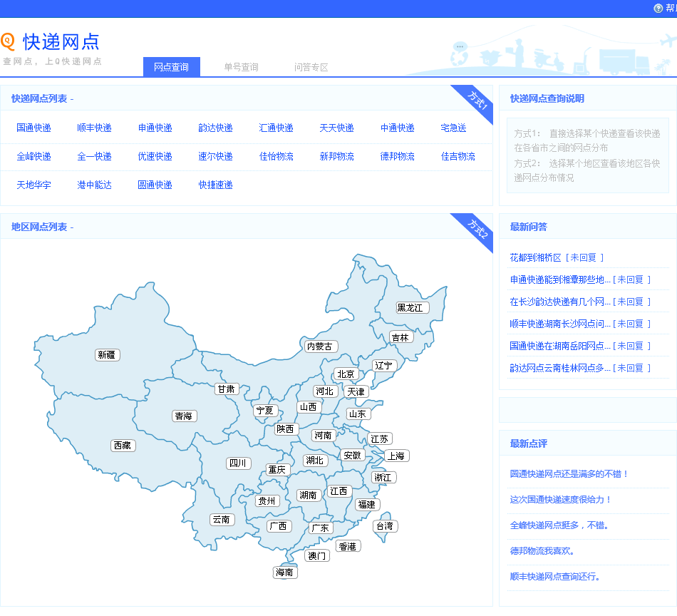
Task: Open question 花都到湘桥区
Action: pyautogui.click(x=535, y=258)
